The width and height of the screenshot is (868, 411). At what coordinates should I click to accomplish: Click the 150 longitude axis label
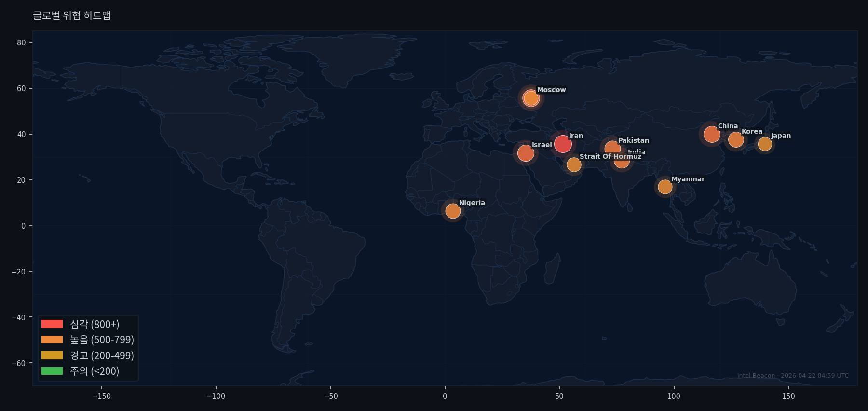[788, 397]
